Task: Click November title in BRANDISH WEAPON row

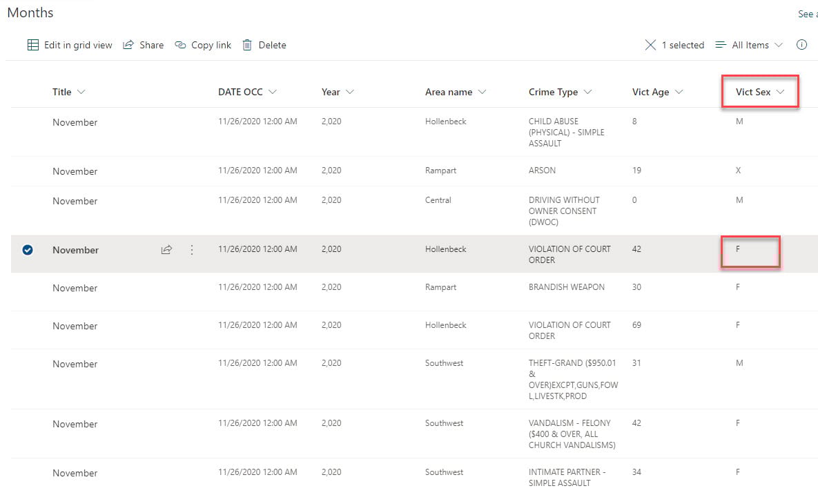Action: [x=75, y=288]
